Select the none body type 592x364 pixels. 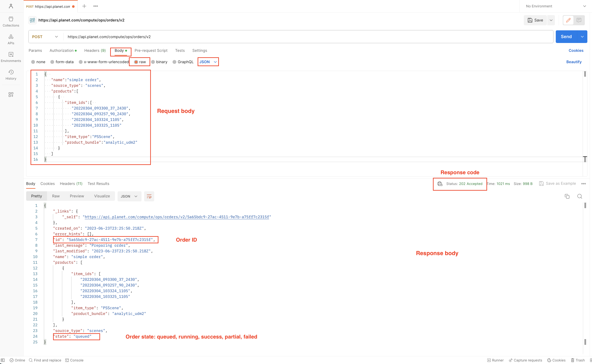click(x=38, y=62)
